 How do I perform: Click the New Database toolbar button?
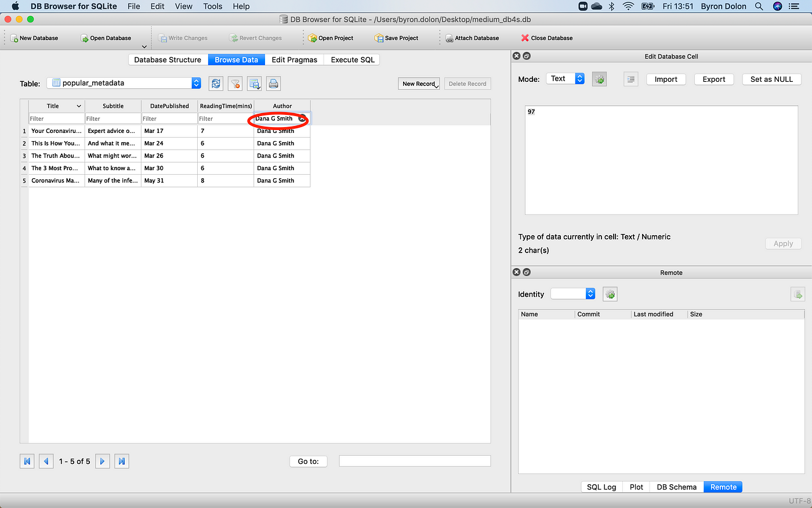pos(34,38)
